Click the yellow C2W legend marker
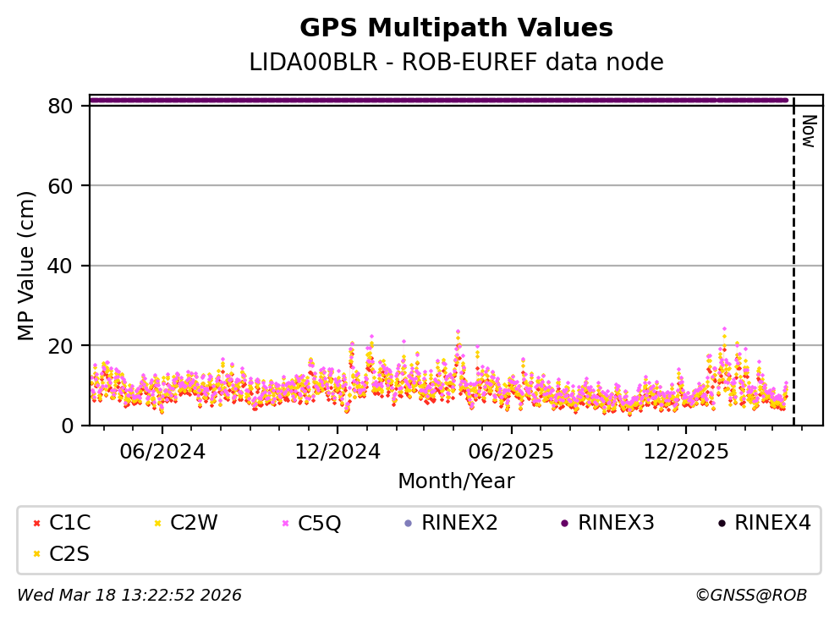Viewport: 840px width, 621px height. coord(156,524)
